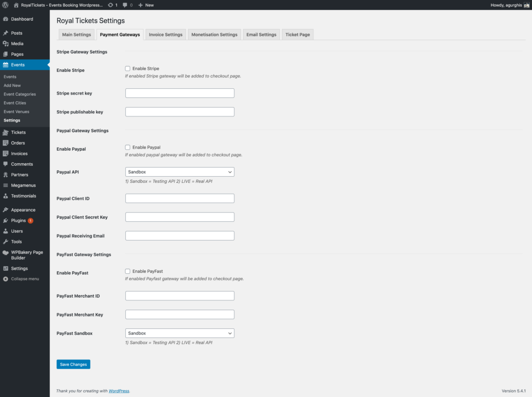532x397 pixels.
Task: Click the Plugins update count badge
Action: [31, 220]
